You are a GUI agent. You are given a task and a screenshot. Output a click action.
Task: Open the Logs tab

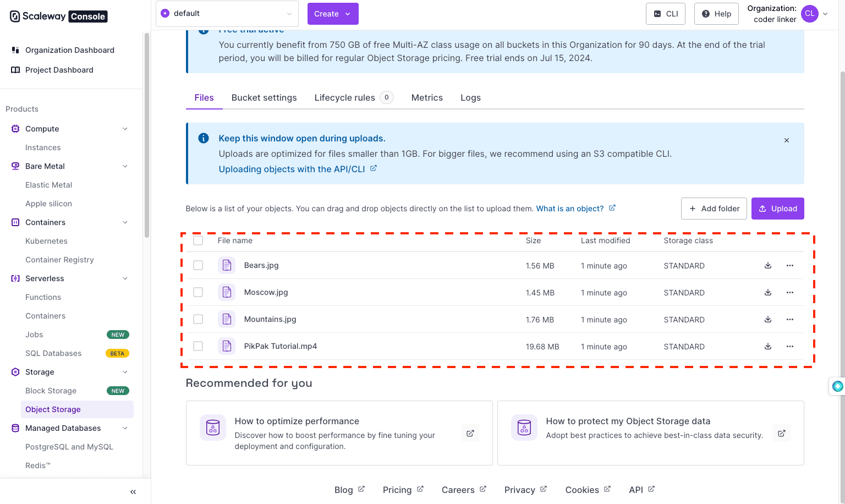coord(470,97)
